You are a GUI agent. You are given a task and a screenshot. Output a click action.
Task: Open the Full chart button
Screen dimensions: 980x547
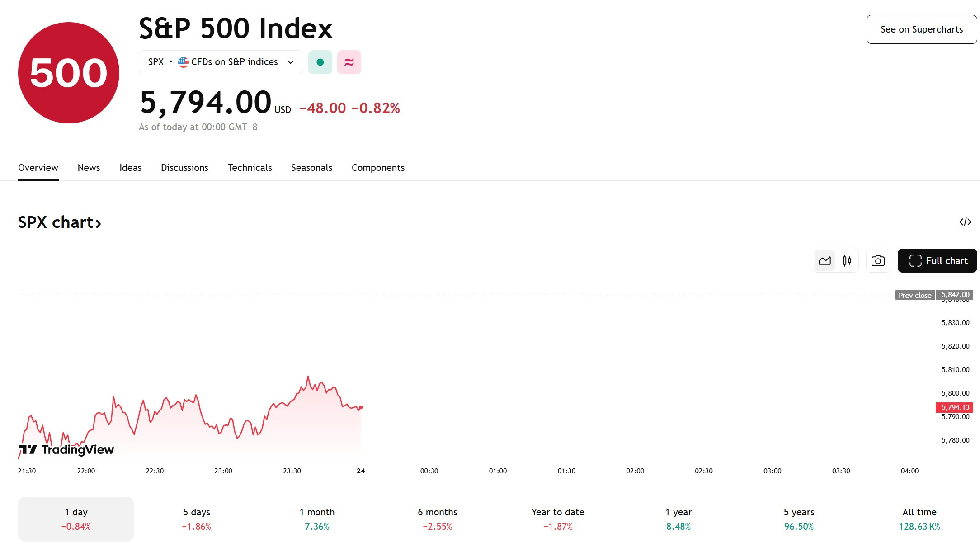[938, 261]
